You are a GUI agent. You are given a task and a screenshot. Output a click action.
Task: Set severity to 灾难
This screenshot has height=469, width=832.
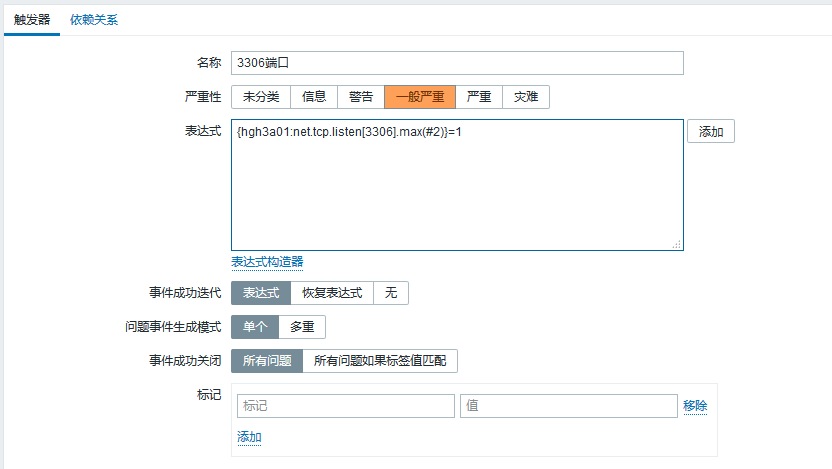coord(525,97)
